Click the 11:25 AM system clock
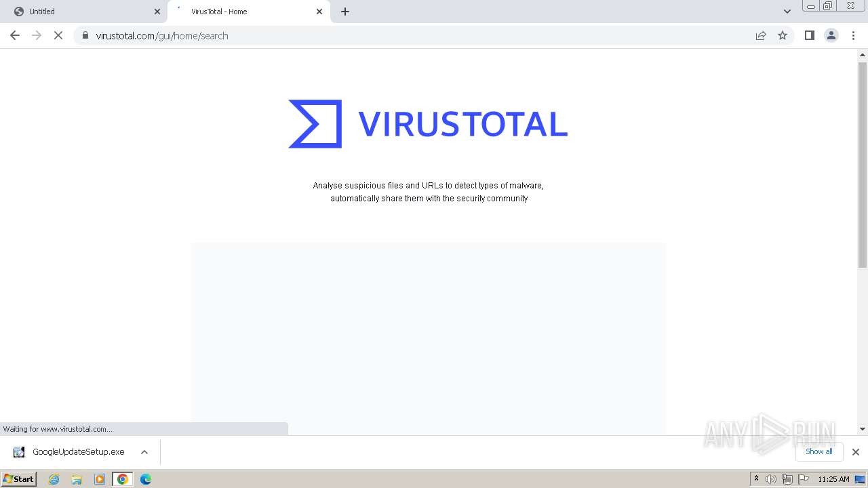This screenshot has width=868, height=488. (833, 479)
